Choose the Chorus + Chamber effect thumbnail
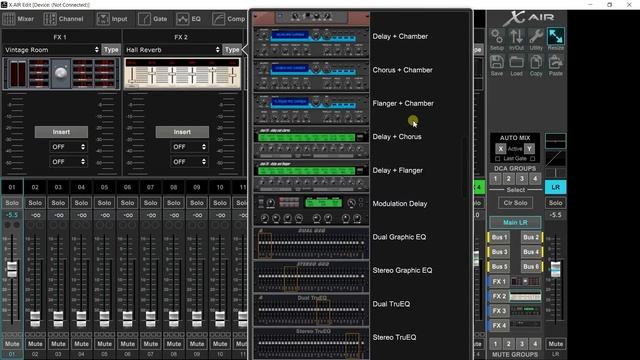Image resolution: width=640 pixels, height=360 pixels. 311,76
